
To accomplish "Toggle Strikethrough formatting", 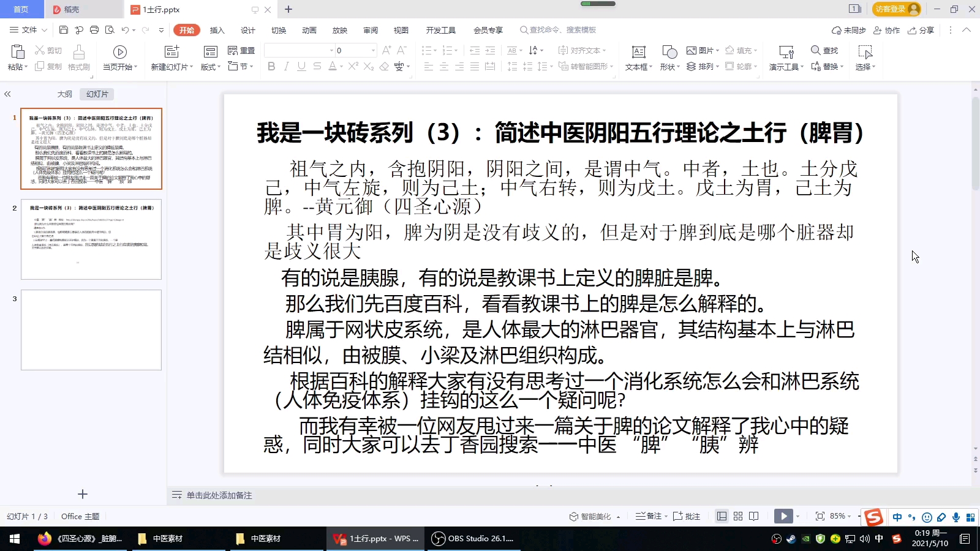I will (317, 66).
